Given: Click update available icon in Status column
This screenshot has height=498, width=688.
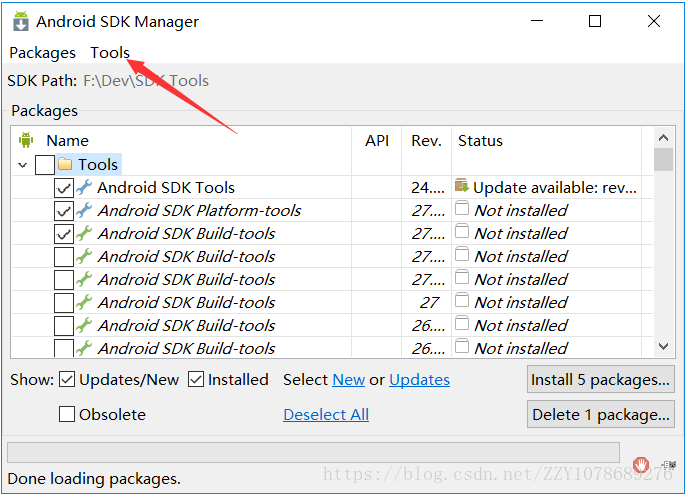Looking at the screenshot, I should click(x=462, y=186).
